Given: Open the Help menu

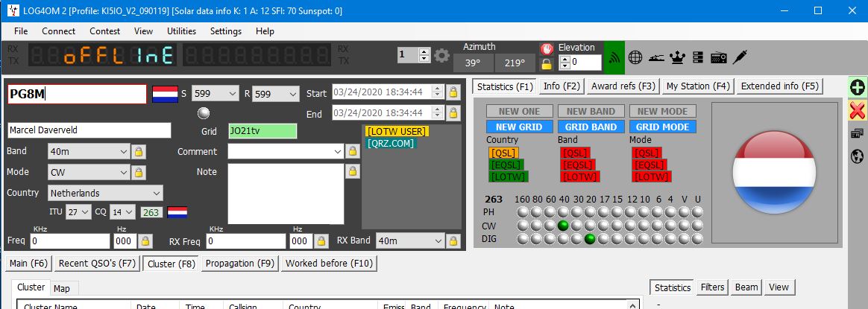Looking at the screenshot, I should pyautogui.click(x=265, y=31).
